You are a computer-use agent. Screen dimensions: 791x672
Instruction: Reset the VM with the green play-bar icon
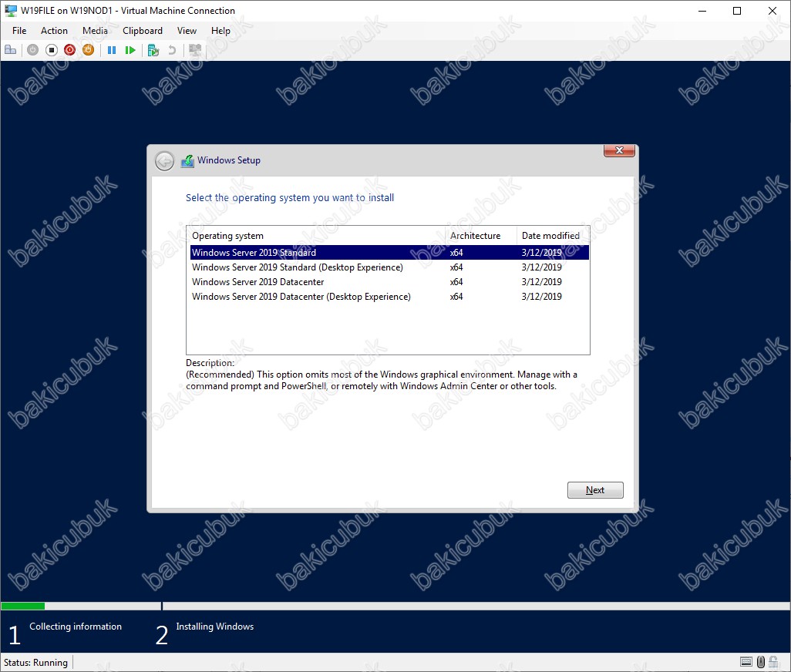130,50
